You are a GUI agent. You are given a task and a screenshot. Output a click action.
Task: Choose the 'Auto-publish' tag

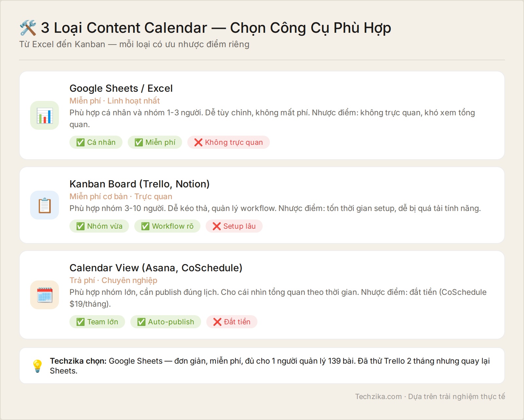pyautogui.click(x=166, y=322)
